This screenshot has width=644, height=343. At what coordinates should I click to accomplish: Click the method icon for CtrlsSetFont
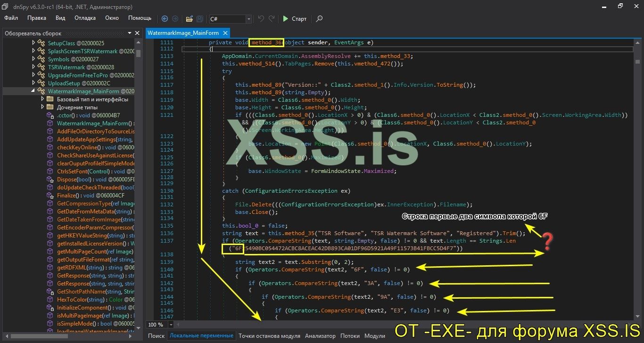50,171
